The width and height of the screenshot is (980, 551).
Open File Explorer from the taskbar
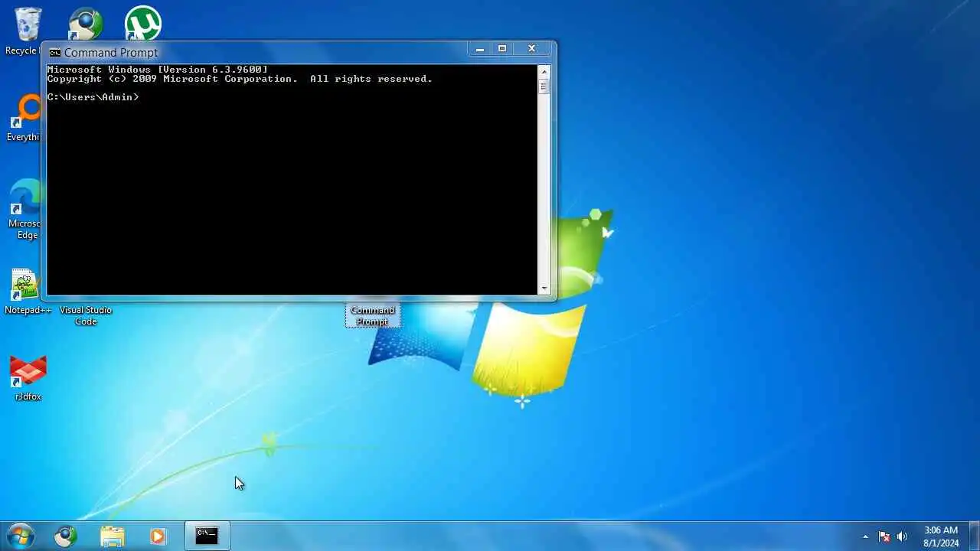(112, 536)
